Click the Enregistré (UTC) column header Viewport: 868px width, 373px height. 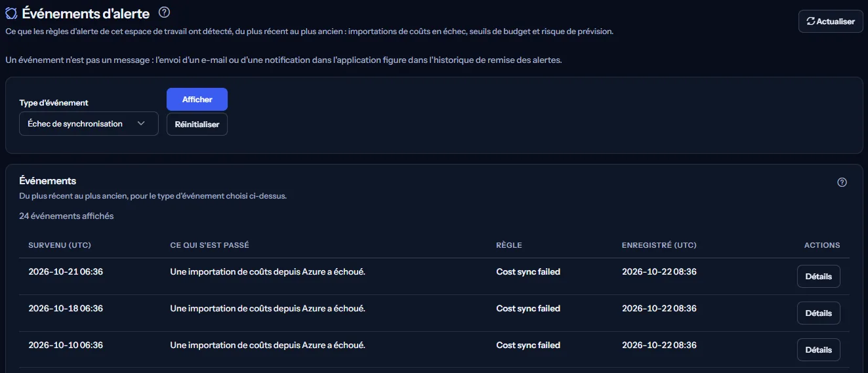coord(659,245)
